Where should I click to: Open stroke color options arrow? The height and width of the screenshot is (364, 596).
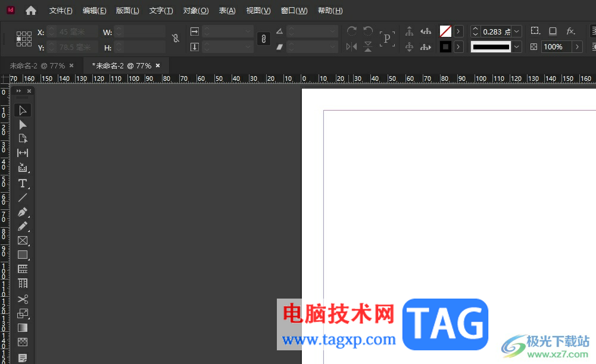(x=458, y=47)
